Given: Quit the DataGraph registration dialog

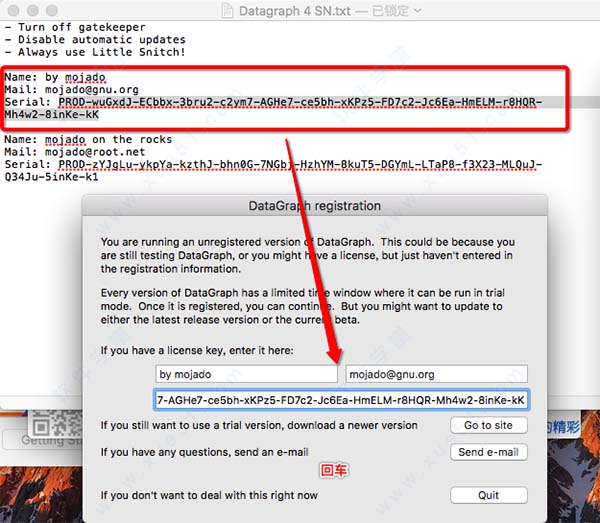Looking at the screenshot, I should pyautogui.click(x=489, y=495).
